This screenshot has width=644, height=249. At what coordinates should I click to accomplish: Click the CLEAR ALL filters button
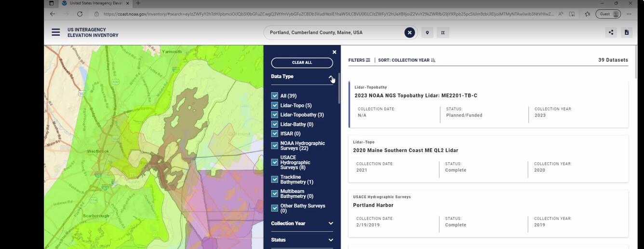click(302, 63)
